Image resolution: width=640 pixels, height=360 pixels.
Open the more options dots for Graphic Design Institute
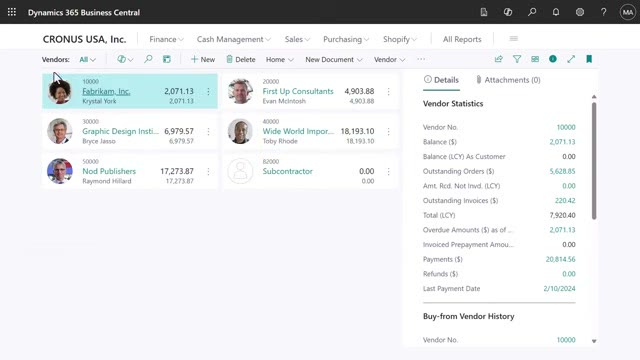(208, 131)
